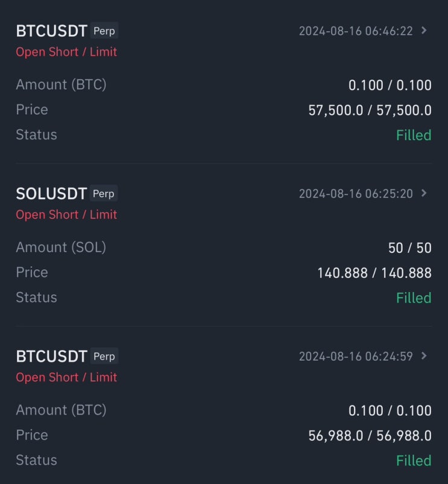Click Perp badge beside SOLUSDT
Image resolution: width=448 pixels, height=484 pixels.
(x=103, y=194)
